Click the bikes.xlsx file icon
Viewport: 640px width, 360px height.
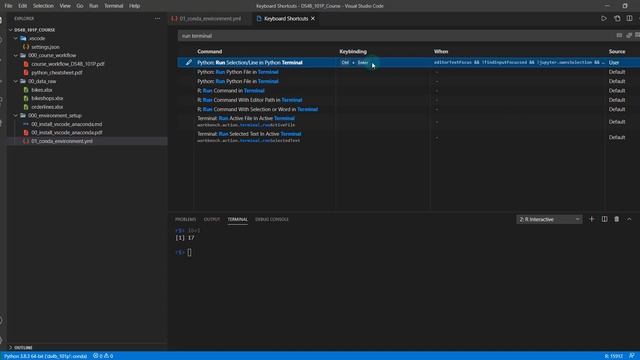pyautogui.click(x=26, y=90)
